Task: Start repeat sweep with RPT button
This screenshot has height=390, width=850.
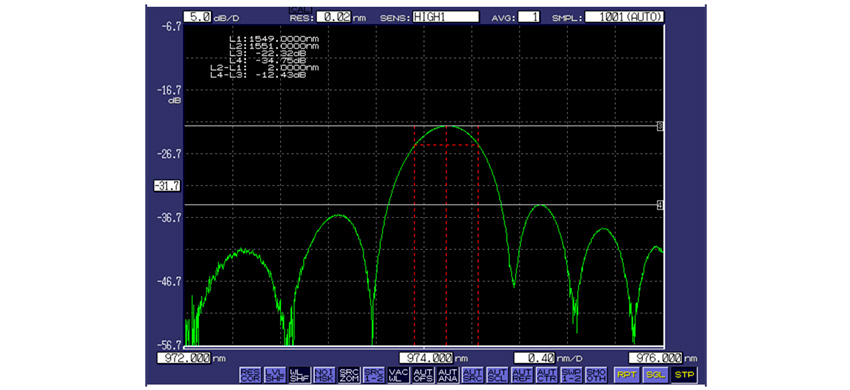Action: (627, 375)
